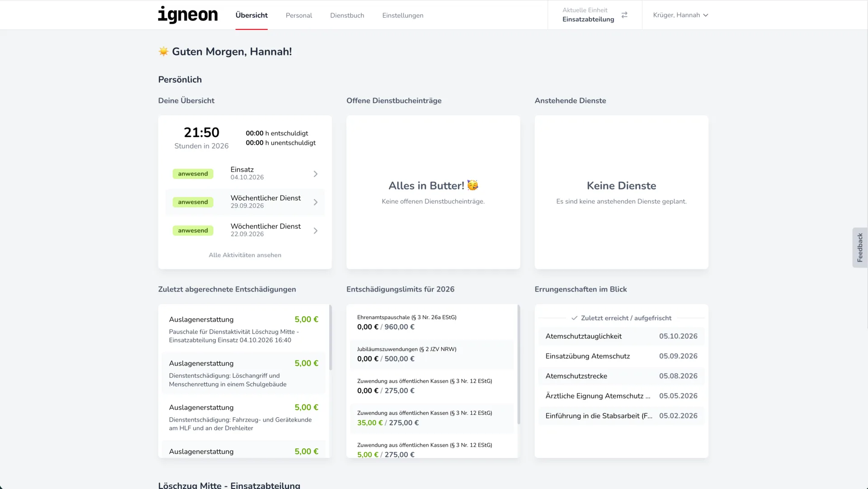The height and width of the screenshot is (489, 868).
Task: Open Atemschutztauglichkeit 05.10.2026 achievement
Action: click(621, 336)
